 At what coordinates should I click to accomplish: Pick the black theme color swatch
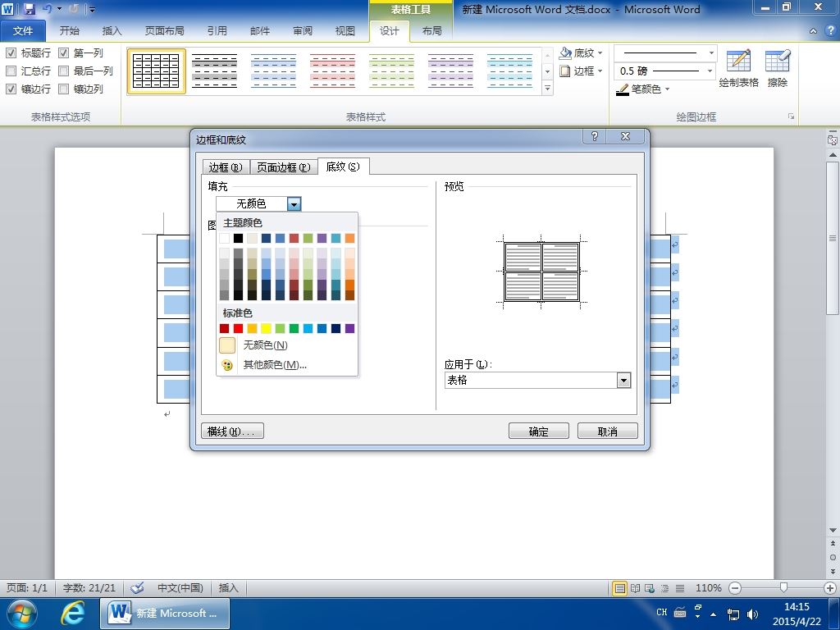(239, 239)
